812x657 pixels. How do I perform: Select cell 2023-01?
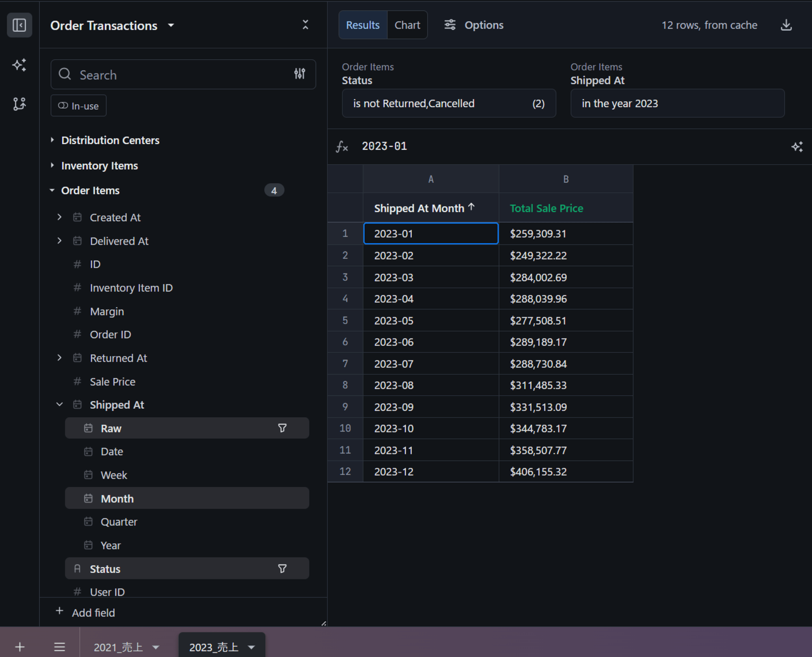[x=431, y=233]
